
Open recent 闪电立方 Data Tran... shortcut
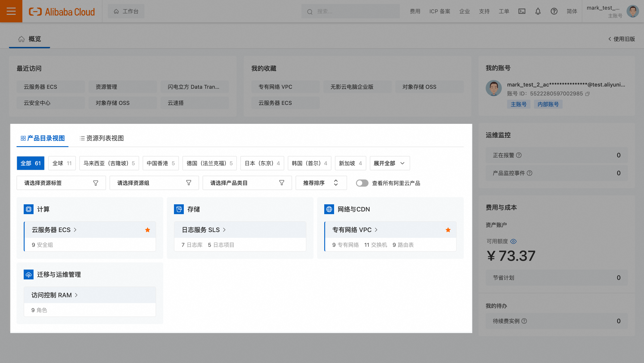(x=195, y=87)
